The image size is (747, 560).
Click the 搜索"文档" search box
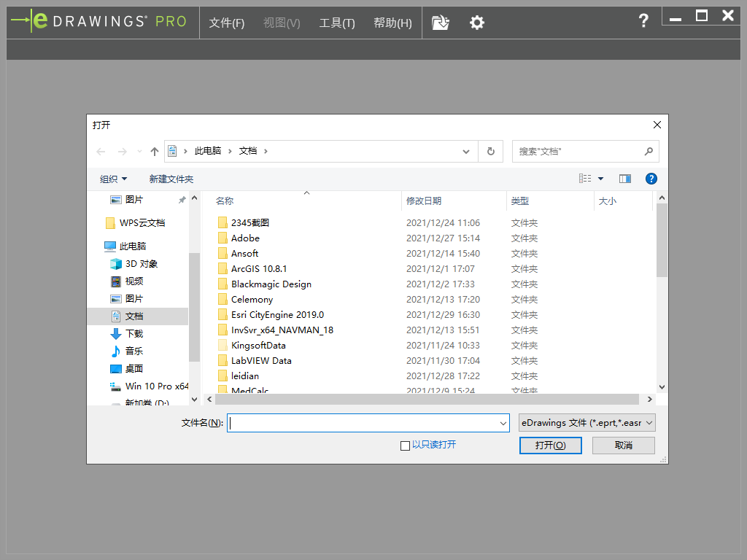(586, 152)
